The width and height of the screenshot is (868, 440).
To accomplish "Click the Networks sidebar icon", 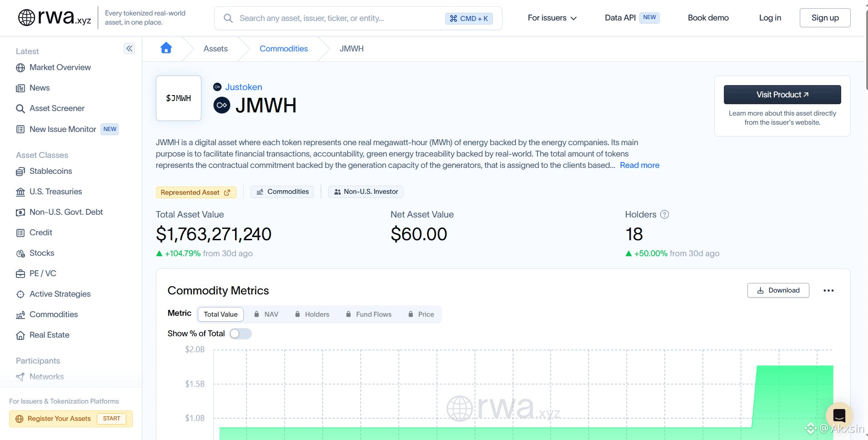I will (20, 377).
